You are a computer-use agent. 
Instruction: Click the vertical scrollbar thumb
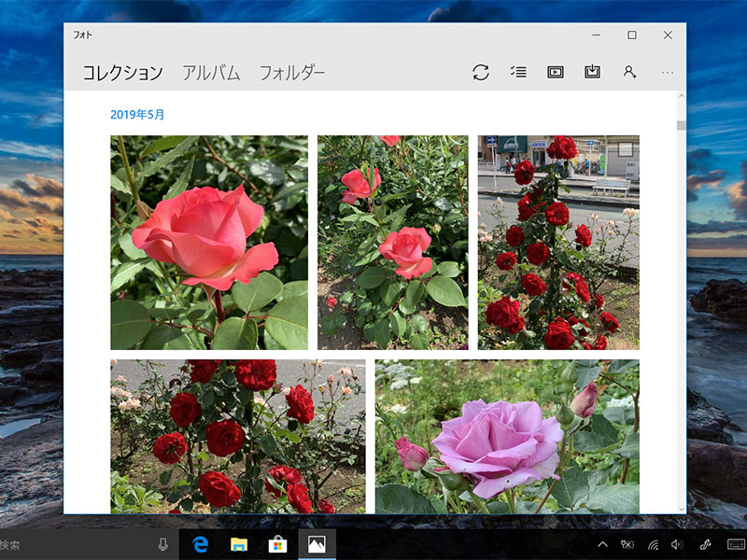682,125
